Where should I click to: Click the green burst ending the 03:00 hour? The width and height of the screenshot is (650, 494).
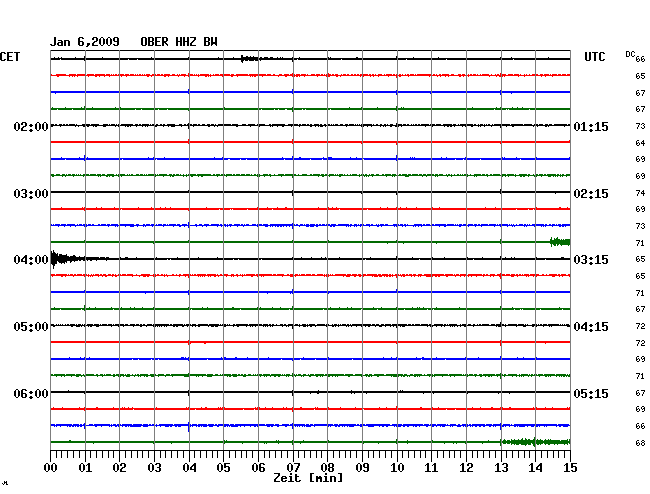pyautogui.click(x=560, y=242)
